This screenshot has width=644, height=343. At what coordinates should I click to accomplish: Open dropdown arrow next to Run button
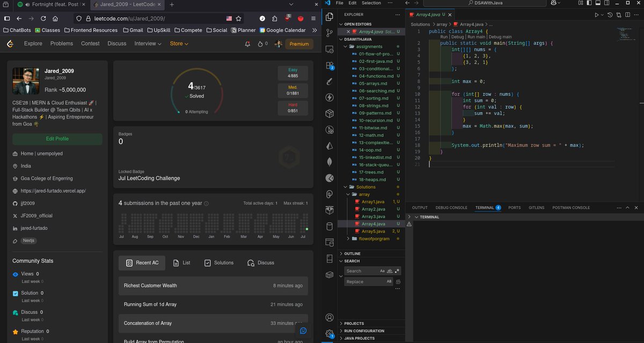coord(604,15)
